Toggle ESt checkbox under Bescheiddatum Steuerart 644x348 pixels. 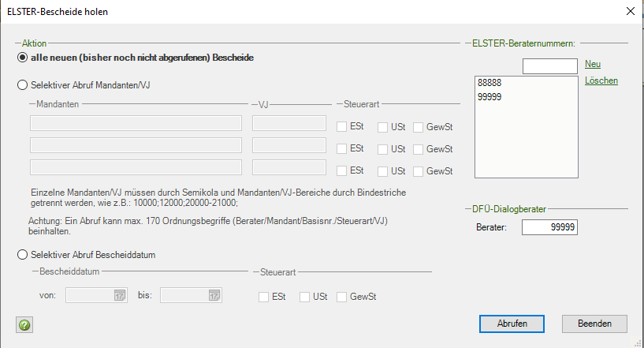(x=264, y=297)
